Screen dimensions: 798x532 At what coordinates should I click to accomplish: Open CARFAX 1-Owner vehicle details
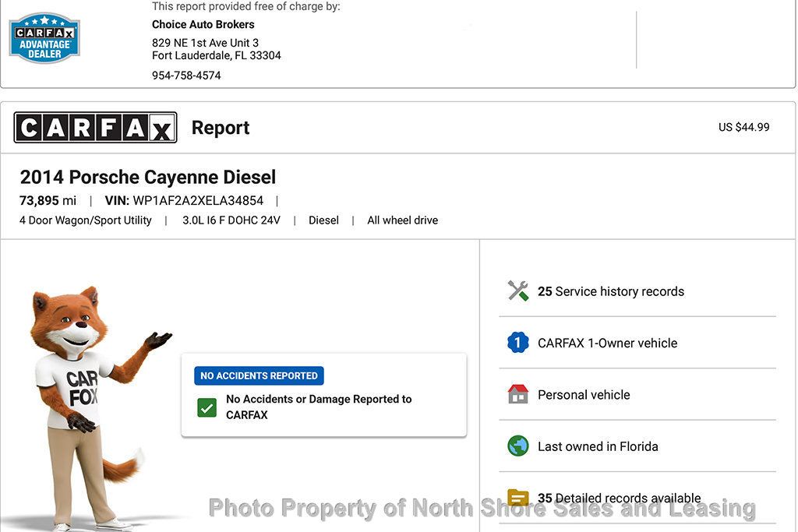click(x=607, y=343)
